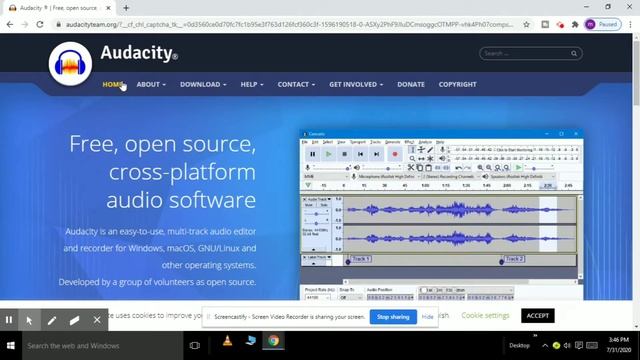Open the clock showing 3:46 PM

click(x=618, y=345)
